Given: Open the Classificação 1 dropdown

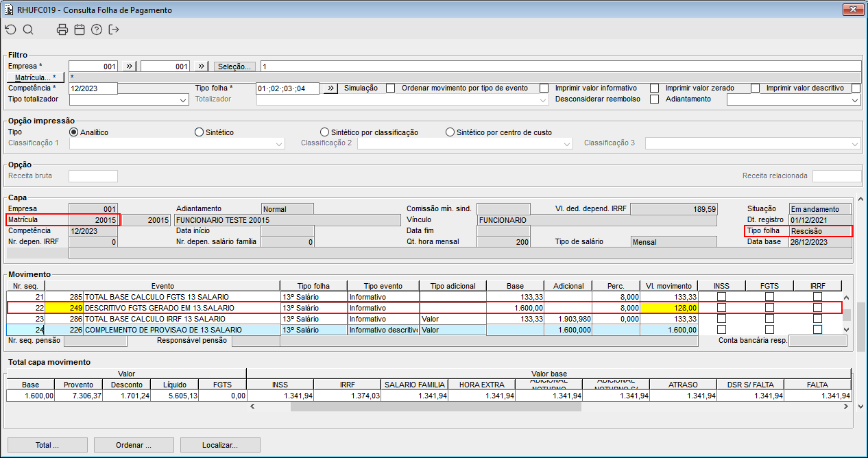Looking at the screenshot, I should 279,144.
